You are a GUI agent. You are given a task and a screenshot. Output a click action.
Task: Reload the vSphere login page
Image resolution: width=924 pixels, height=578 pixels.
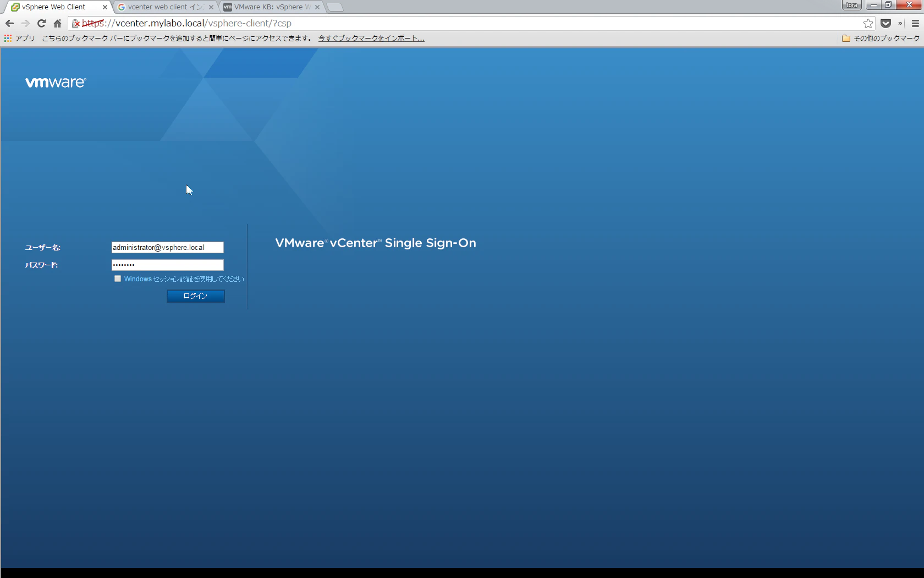pyautogui.click(x=41, y=23)
